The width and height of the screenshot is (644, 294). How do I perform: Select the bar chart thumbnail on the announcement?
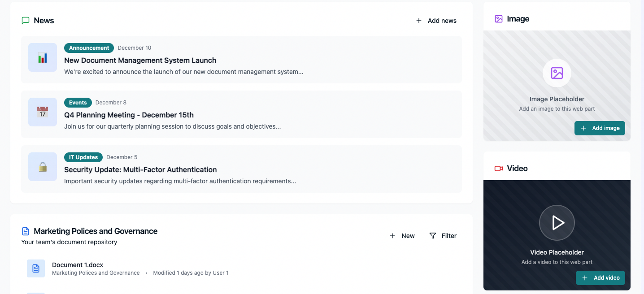(42, 57)
